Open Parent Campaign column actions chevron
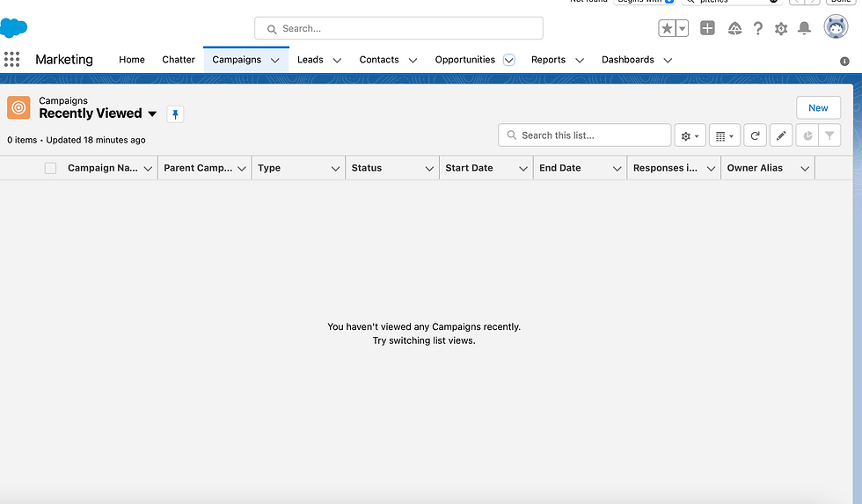The image size is (862, 504). pyautogui.click(x=242, y=169)
